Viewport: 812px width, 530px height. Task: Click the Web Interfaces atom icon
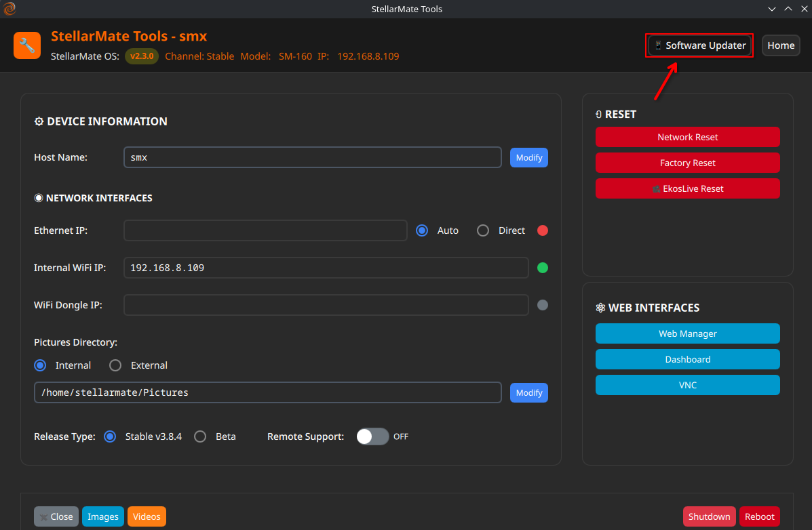[x=600, y=308]
